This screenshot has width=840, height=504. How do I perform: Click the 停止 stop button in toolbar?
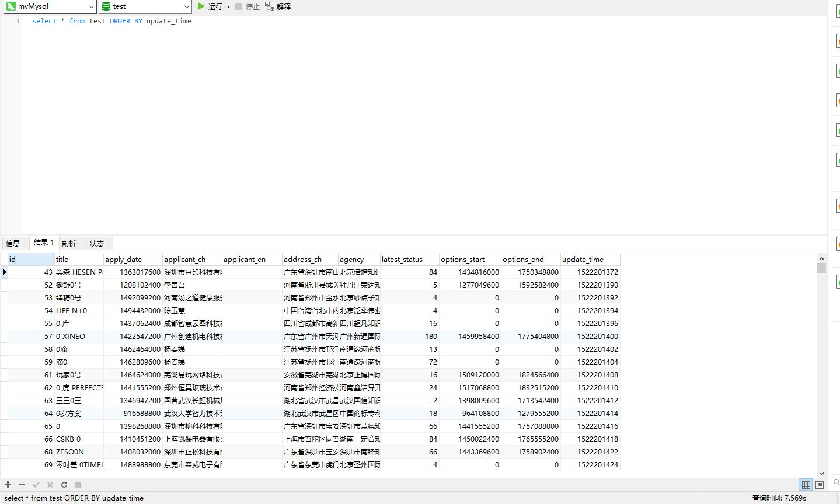248,6
